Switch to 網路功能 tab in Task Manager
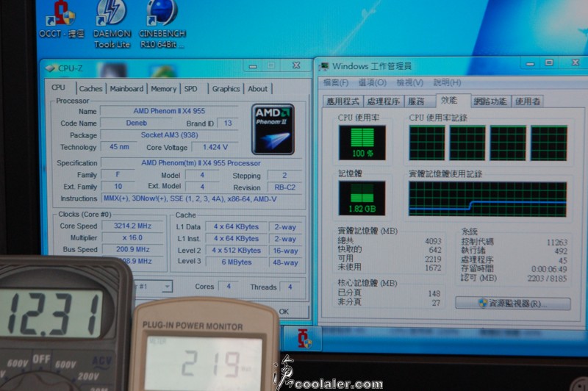588x391 pixels. (x=490, y=101)
